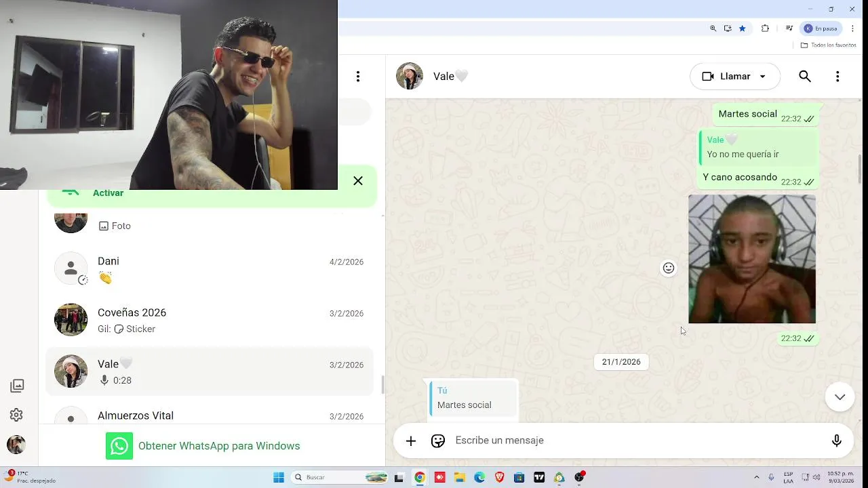Search within the Vale conversation
868x488 pixels.
pyautogui.click(x=805, y=77)
